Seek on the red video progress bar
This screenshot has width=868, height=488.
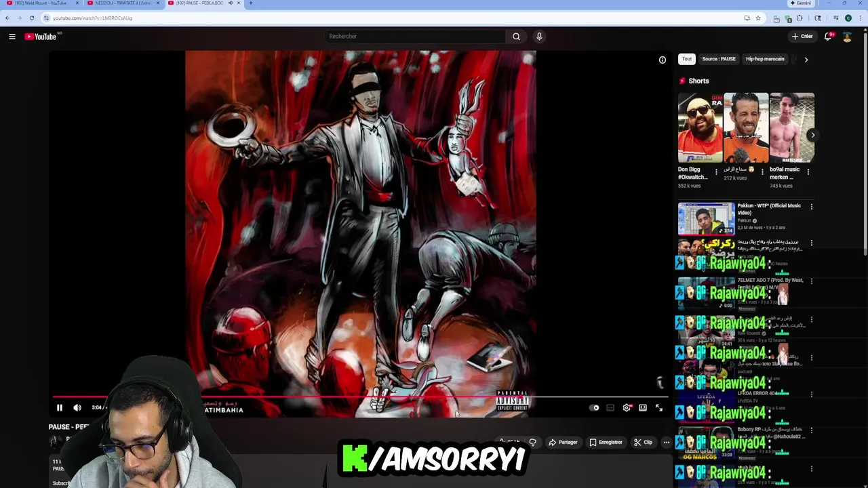point(359,397)
